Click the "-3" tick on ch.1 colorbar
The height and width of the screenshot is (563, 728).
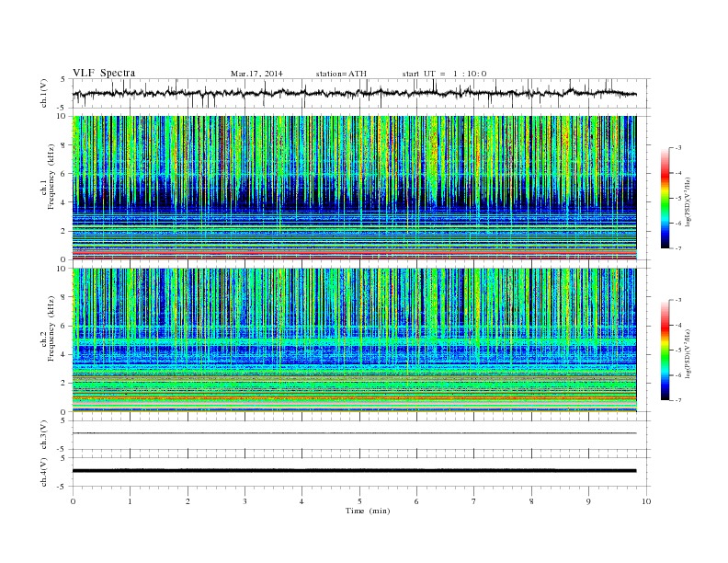[x=678, y=148]
